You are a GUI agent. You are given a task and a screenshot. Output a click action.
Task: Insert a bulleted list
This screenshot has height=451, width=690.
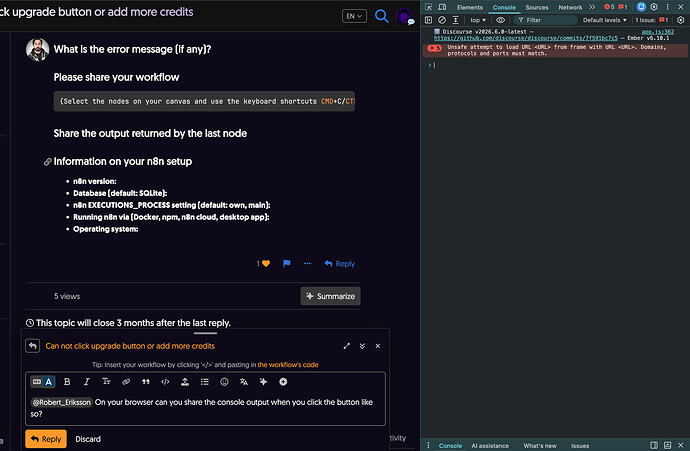pos(205,382)
